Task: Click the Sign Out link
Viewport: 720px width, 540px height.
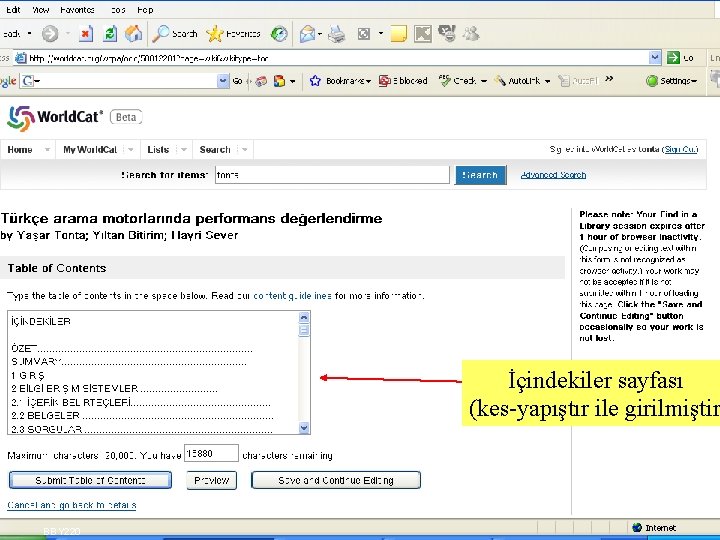Action: click(x=681, y=149)
